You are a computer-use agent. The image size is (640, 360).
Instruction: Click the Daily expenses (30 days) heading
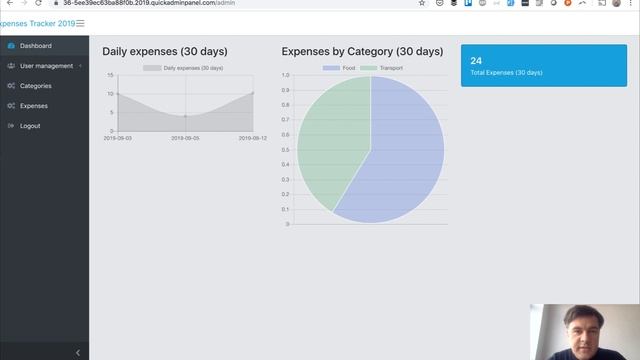(x=165, y=51)
